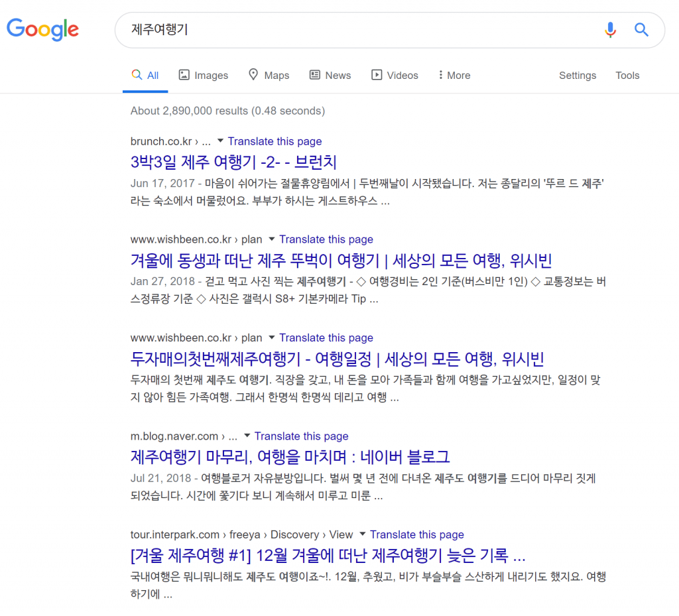Select the Videos tab
679x616 pixels.
point(395,76)
